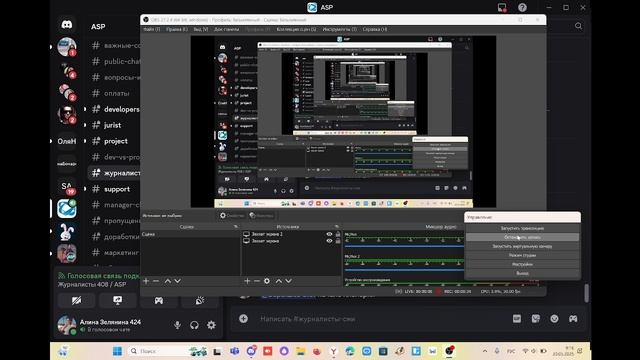Open the Инструменты menu in OBS
Screen dimensions: 640x360
(340, 29)
